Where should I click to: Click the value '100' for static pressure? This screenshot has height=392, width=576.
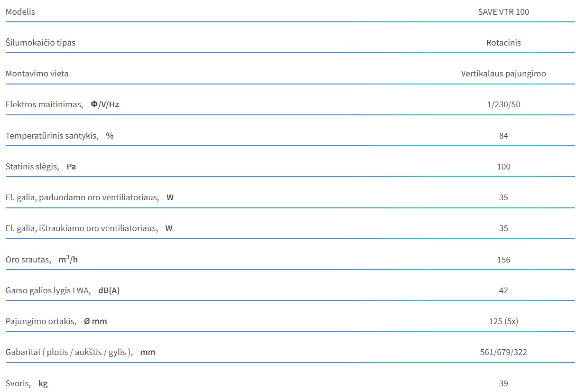click(503, 167)
